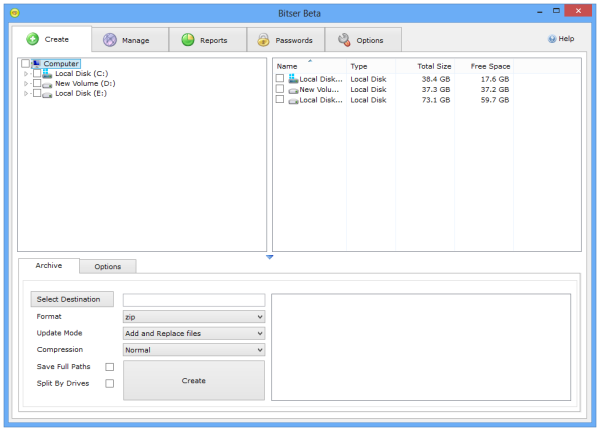Open the Help link

click(x=561, y=39)
